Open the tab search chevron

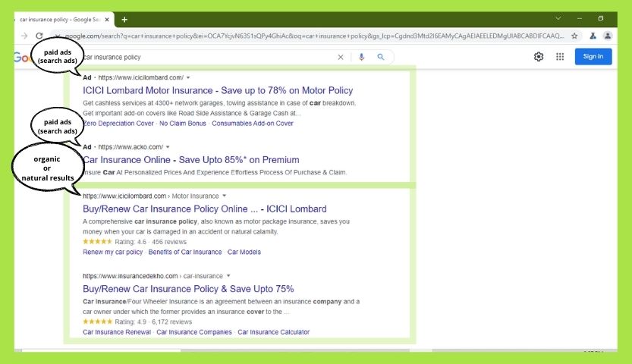(558, 18)
